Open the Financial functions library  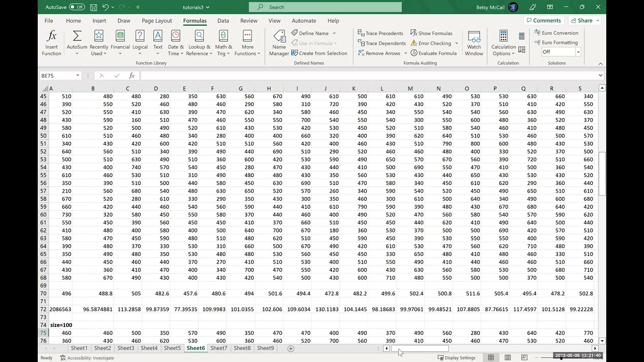point(120,43)
